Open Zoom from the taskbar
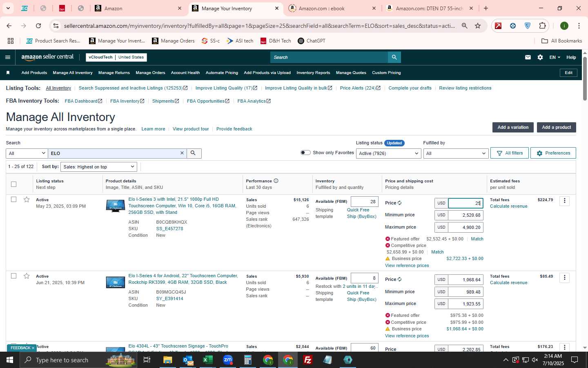 (228, 360)
